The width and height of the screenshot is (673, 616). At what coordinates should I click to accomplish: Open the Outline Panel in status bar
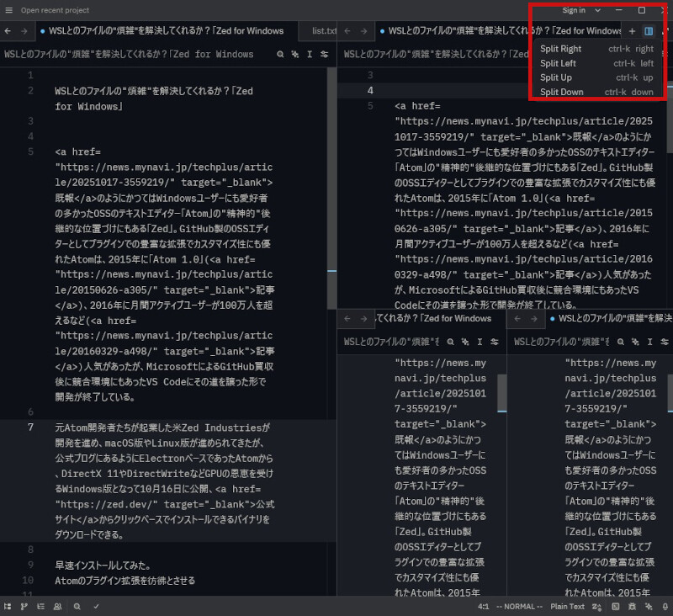[40, 606]
